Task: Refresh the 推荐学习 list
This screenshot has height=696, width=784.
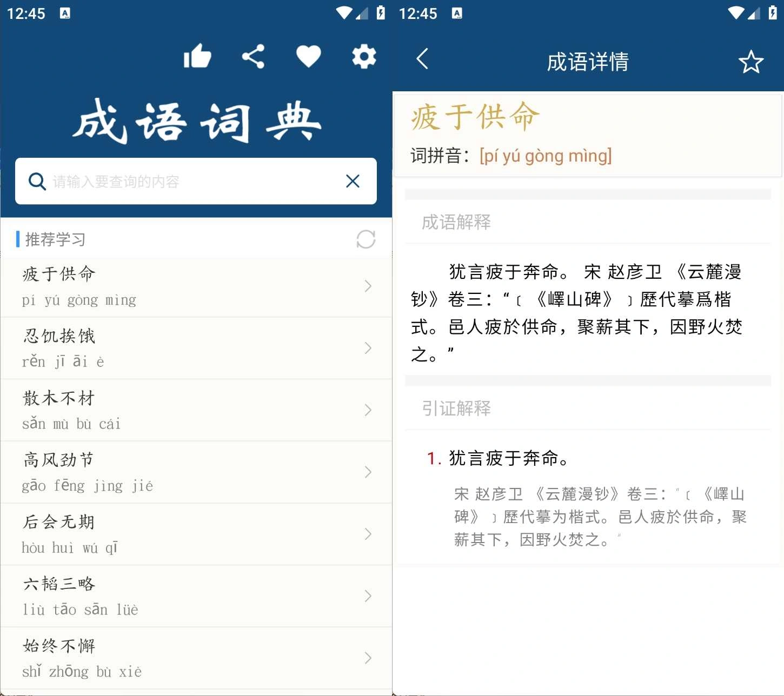Action: 366,239
